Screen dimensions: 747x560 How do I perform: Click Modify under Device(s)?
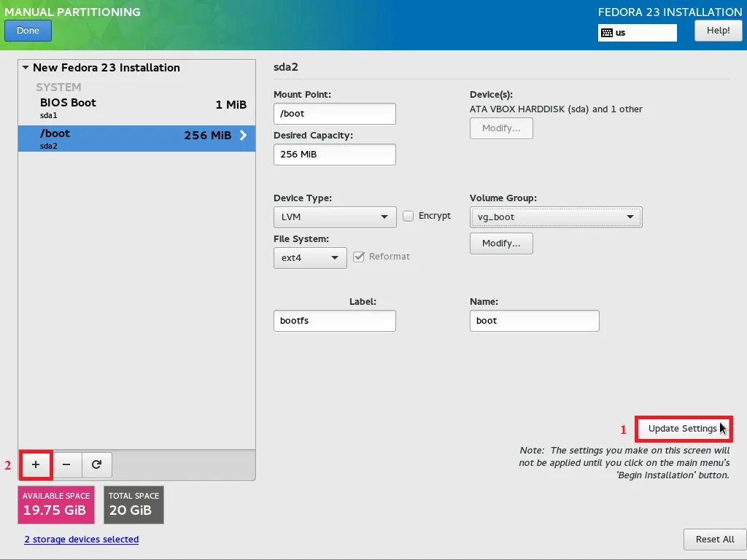(x=501, y=128)
